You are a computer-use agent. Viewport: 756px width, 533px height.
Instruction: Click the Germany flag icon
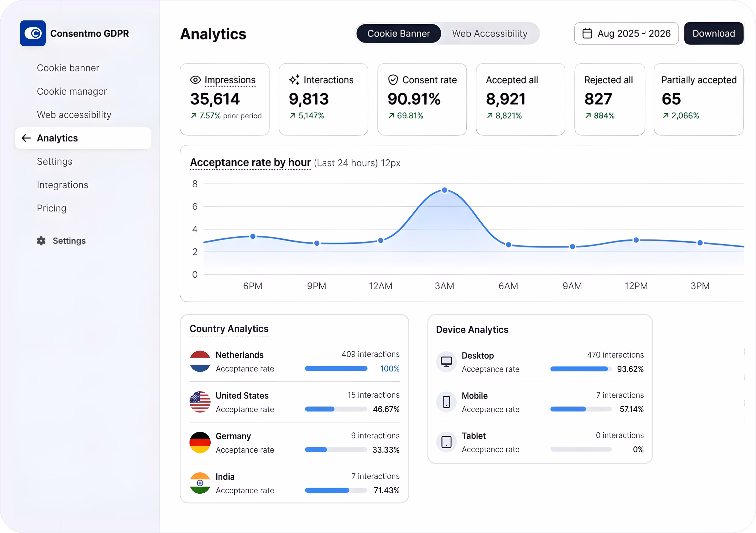pyautogui.click(x=200, y=442)
